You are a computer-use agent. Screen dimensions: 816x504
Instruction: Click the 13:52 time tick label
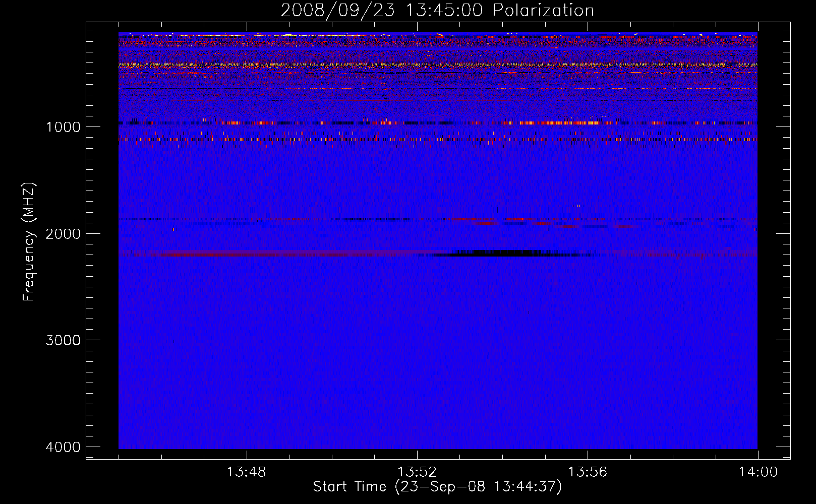417,472
